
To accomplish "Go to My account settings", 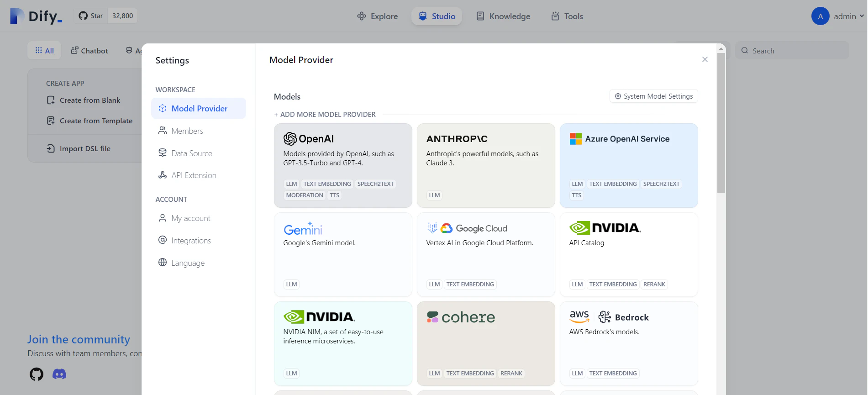I will tap(199, 218).
